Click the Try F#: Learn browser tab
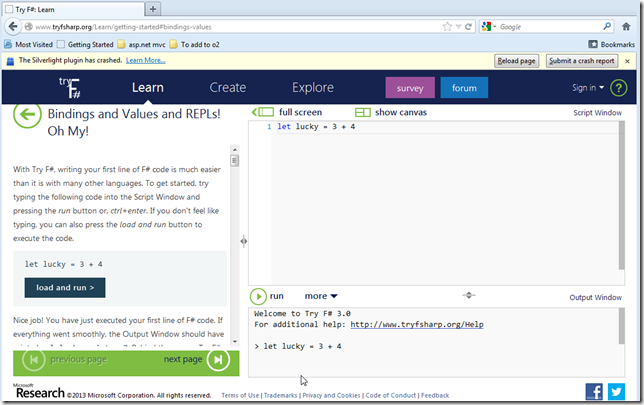644x405 pixels. pos(73,9)
